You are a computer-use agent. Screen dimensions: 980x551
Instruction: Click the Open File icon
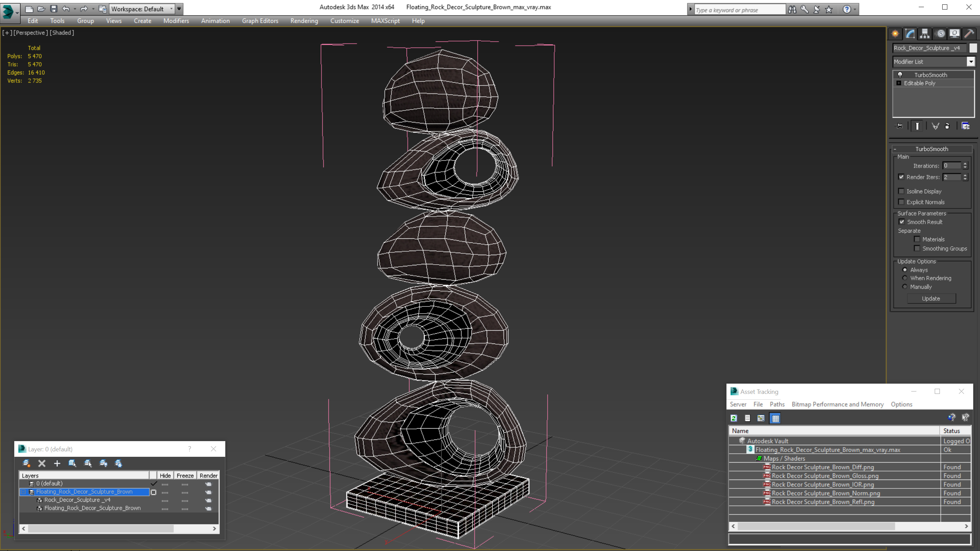pyautogui.click(x=41, y=9)
